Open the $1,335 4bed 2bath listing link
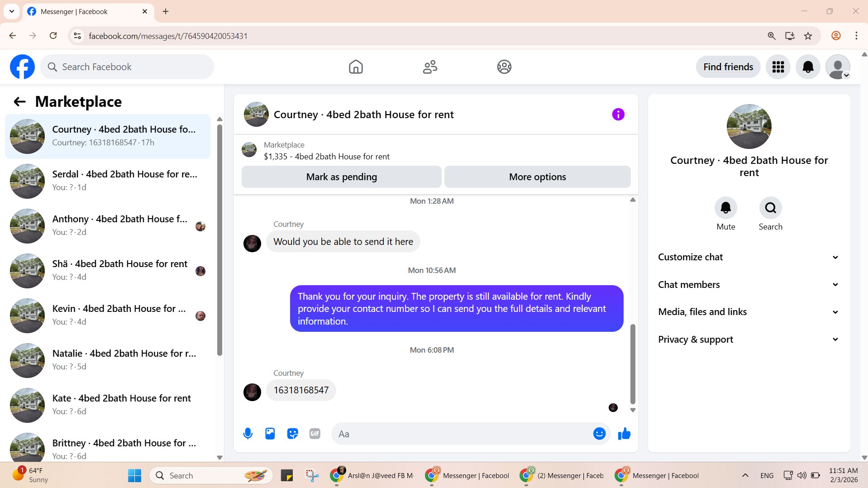868x488 pixels. [326, 157]
